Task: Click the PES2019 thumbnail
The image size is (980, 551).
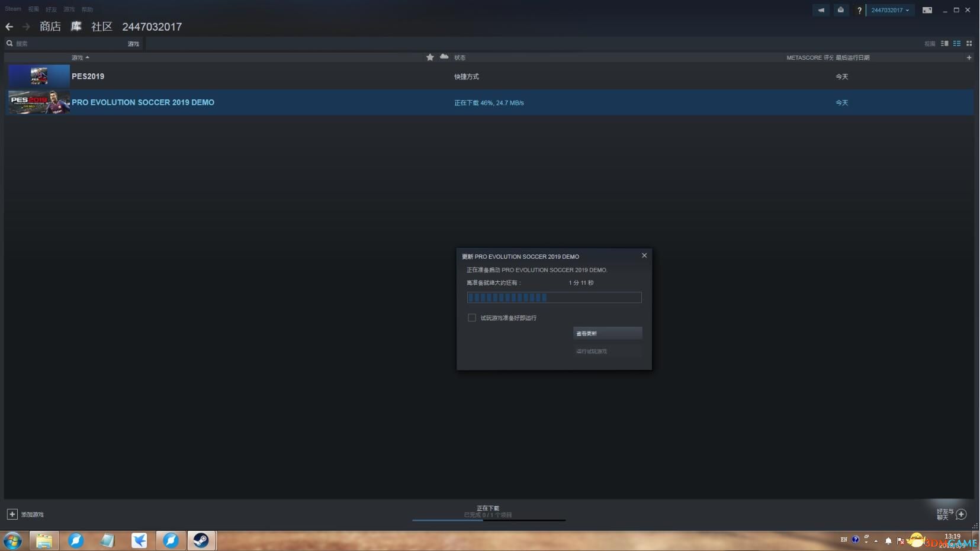Action: click(39, 76)
